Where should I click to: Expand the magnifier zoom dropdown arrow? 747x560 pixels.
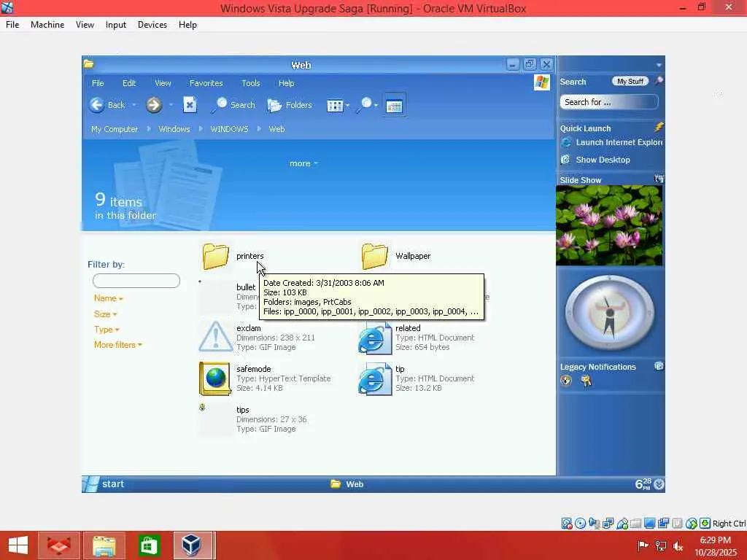(376, 105)
